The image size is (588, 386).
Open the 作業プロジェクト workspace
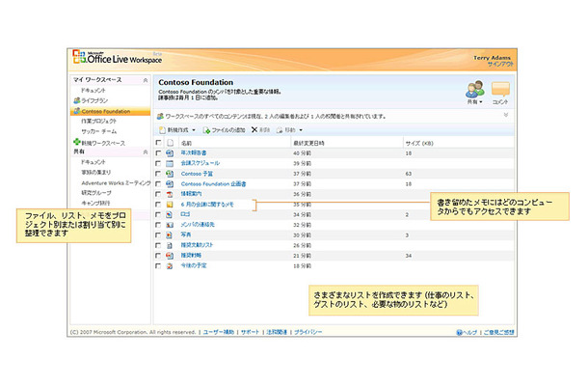click(99, 121)
